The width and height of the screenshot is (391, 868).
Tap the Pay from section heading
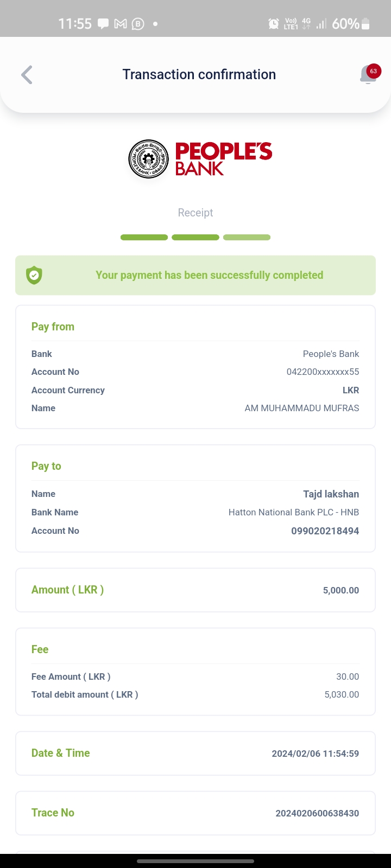click(x=53, y=327)
